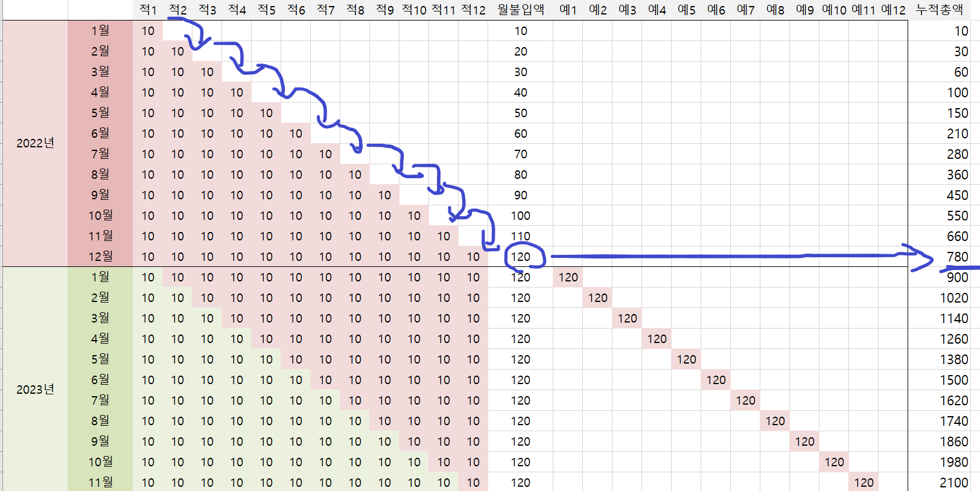
Task: Select the 누적총액 cell showing 660
Action: point(940,236)
